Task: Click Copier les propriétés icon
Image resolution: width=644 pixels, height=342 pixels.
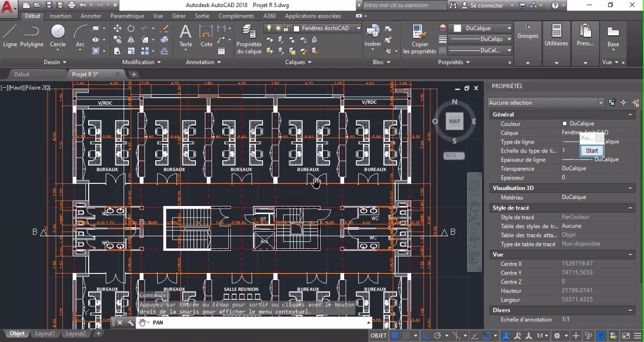Action: pos(420,39)
